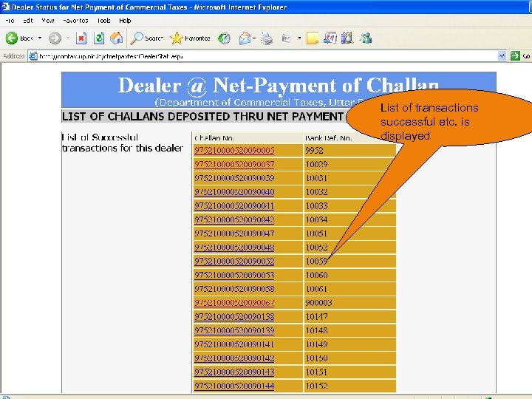Screen dimensions: 532x399
Task: Click the Research books toolbar icon
Action: point(347,38)
